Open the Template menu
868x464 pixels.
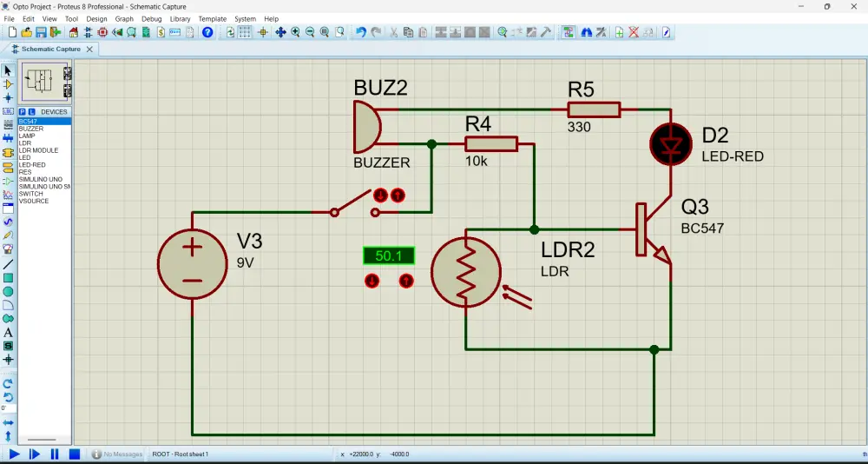[x=213, y=19]
